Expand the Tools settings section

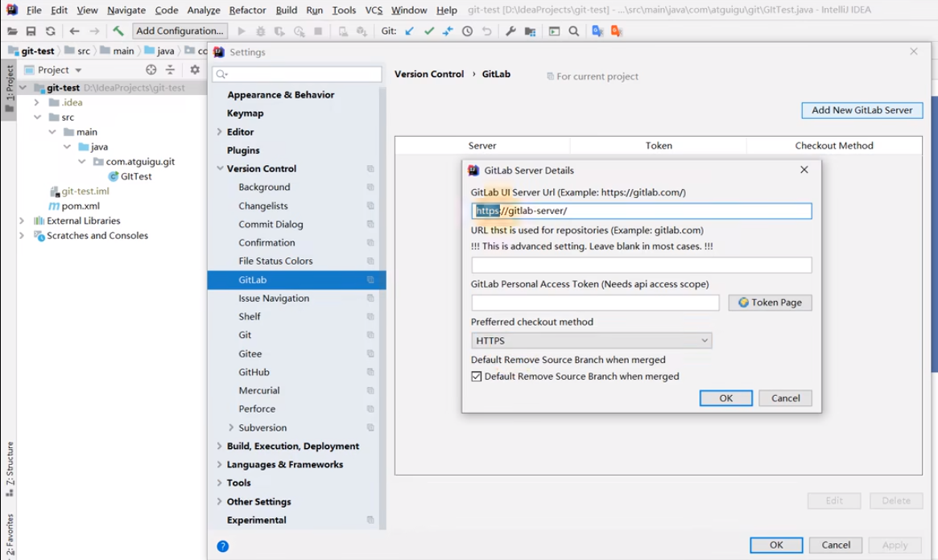[x=220, y=483]
